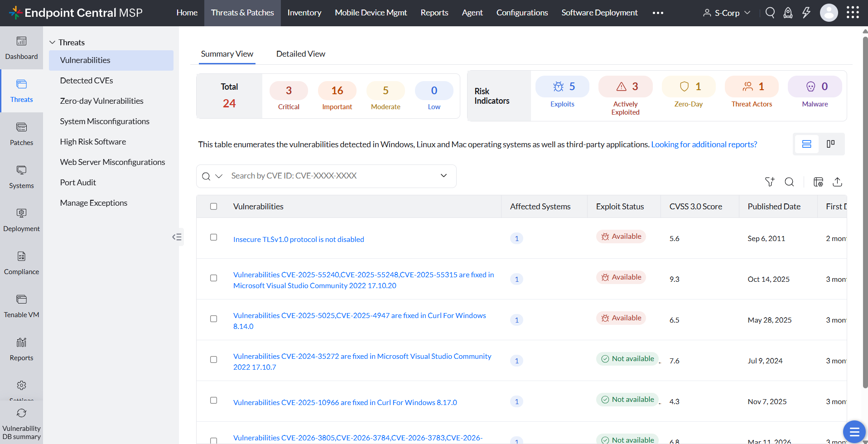868x444 pixels.
Task: Open the Dashboard sidebar icon
Action: tap(21, 48)
